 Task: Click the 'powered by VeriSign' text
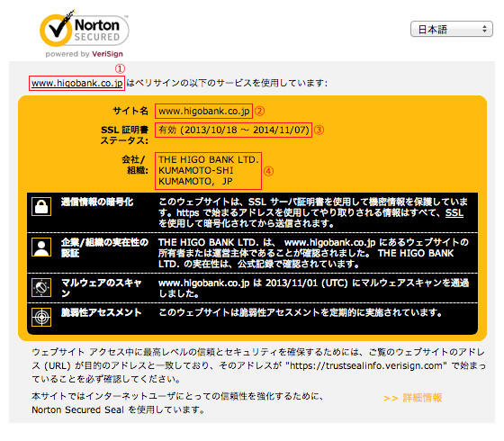(x=85, y=54)
